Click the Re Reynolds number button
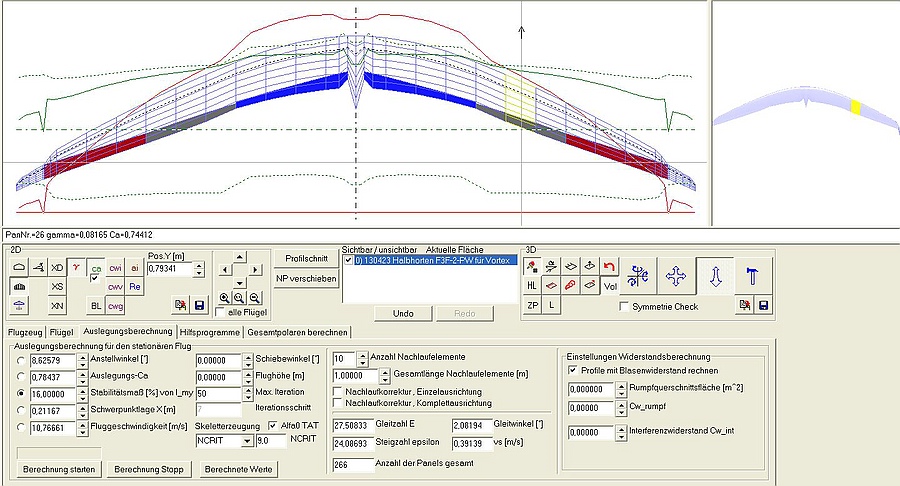 pos(135,287)
